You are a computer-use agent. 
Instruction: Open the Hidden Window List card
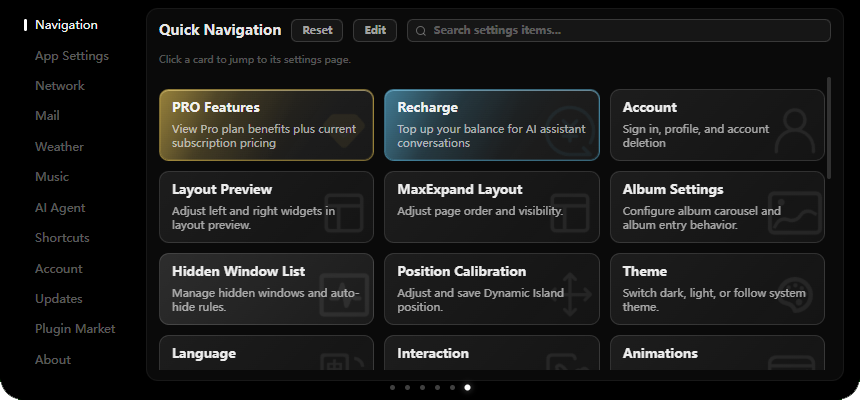267,289
